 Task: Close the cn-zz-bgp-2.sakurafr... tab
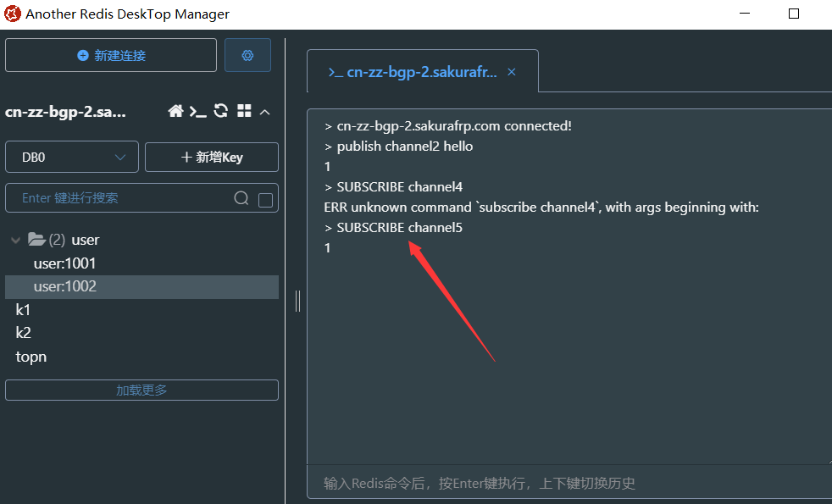click(512, 72)
